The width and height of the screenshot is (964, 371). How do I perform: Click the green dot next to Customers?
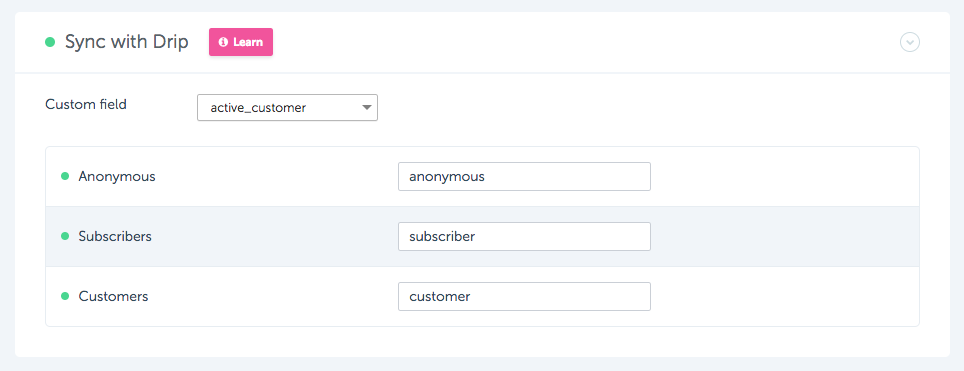[65, 297]
